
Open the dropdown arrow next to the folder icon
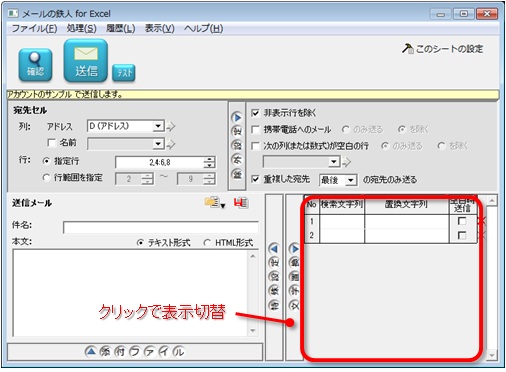coord(223,206)
